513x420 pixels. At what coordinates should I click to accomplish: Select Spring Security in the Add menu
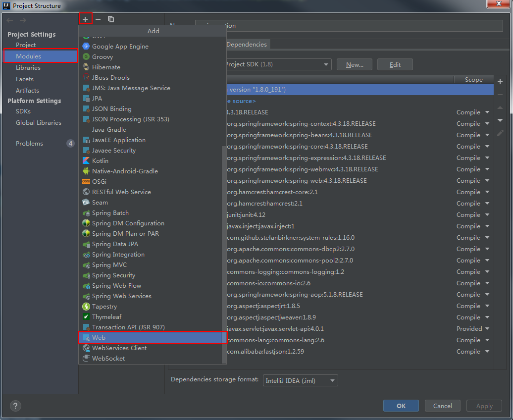click(x=151, y=275)
